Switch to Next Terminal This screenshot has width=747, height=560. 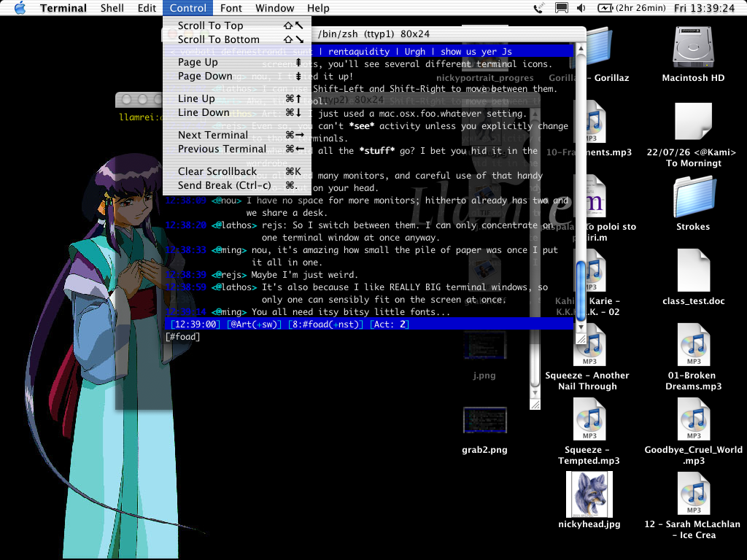pyautogui.click(x=237, y=135)
